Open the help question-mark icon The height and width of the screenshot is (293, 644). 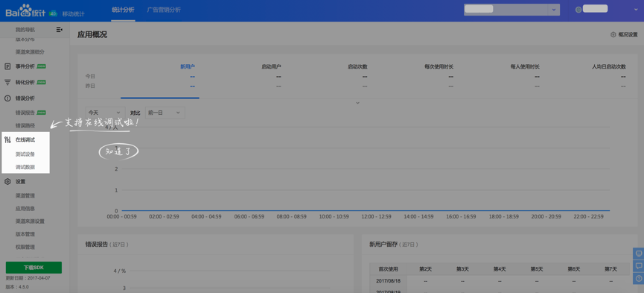[x=639, y=278]
